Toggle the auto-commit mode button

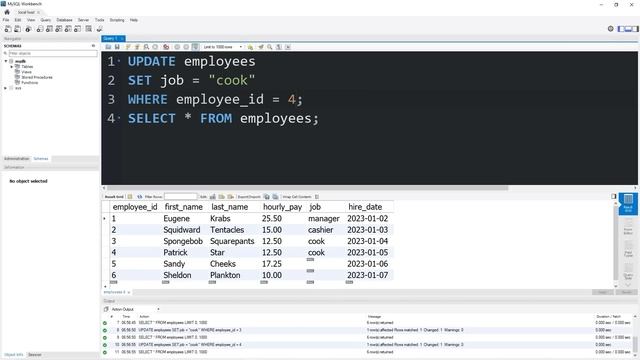pyautogui.click(x=196, y=47)
